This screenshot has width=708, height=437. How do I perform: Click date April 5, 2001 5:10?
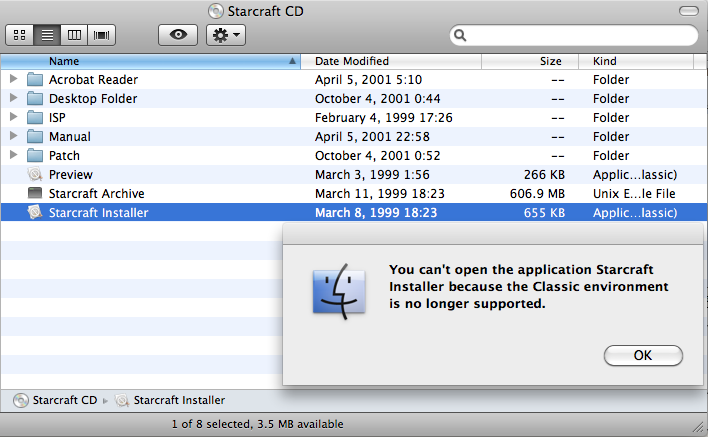[x=368, y=79]
